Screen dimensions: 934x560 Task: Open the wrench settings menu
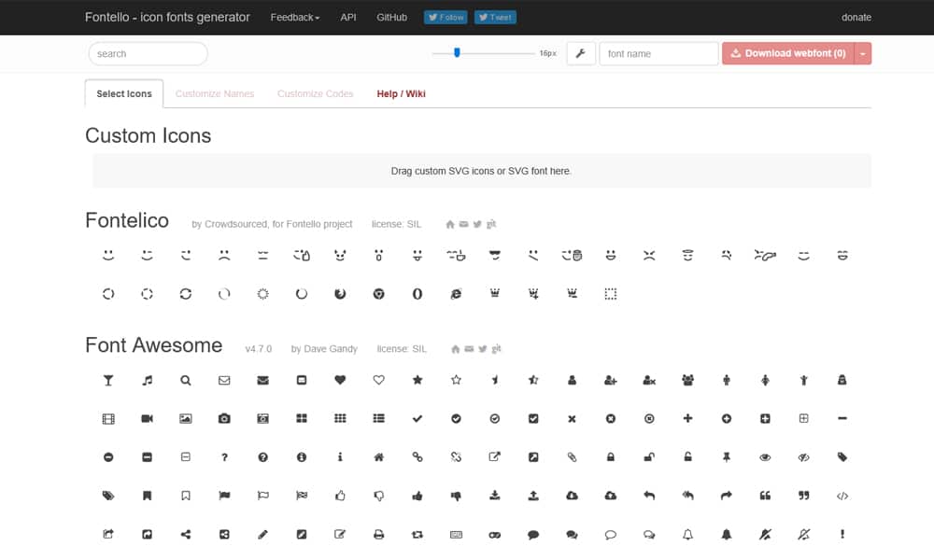(580, 54)
